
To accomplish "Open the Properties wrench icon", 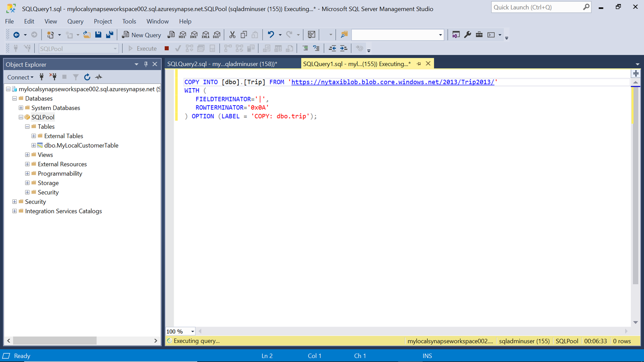I will (468, 35).
